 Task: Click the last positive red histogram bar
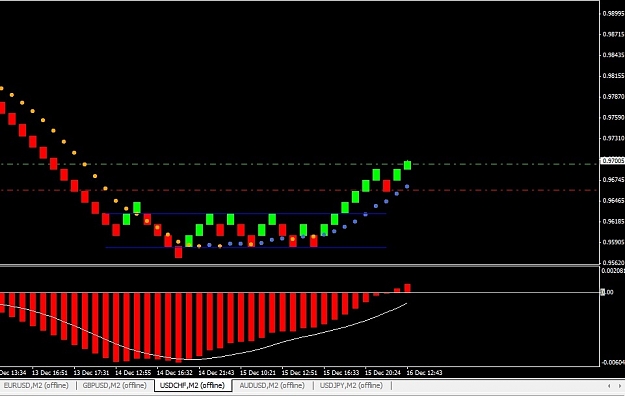click(x=407, y=288)
